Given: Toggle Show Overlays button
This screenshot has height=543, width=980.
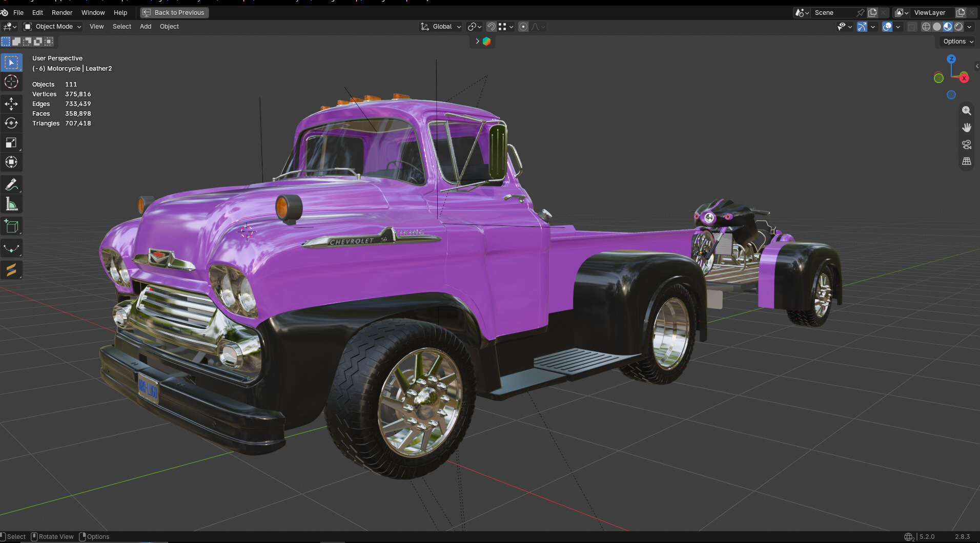Looking at the screenshot, I should pyautogui.click(x=887, y=27).
